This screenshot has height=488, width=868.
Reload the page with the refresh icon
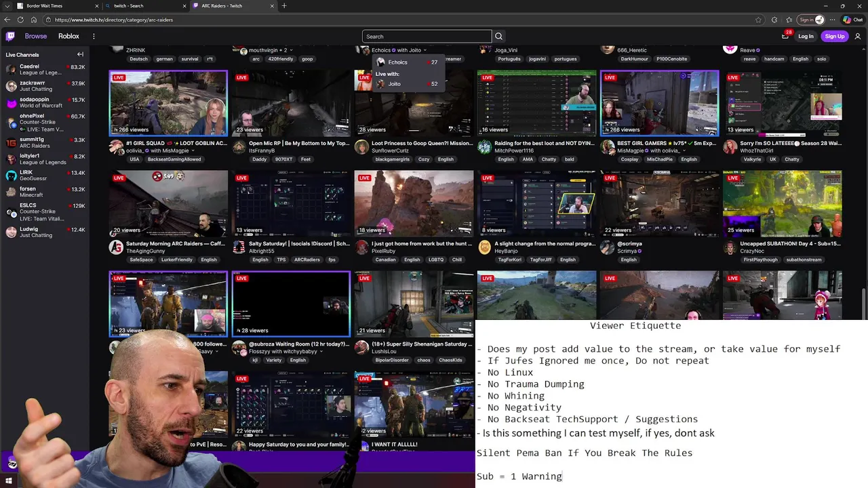[x=20, y=20]
